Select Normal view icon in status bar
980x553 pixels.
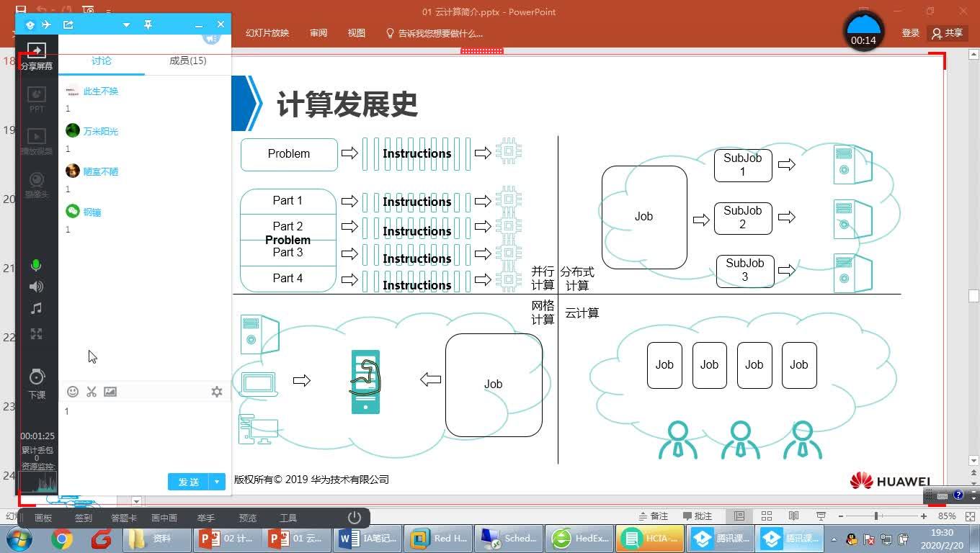[739, 516]
